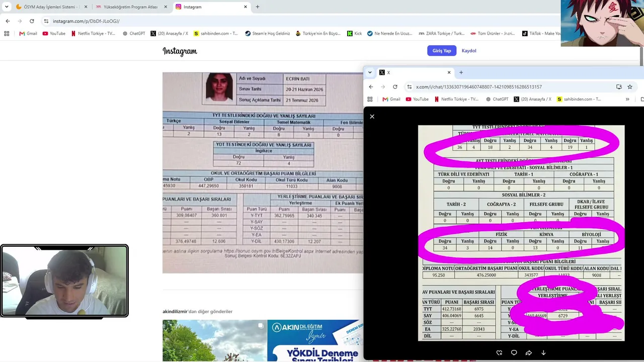Open (20) Anasayfa / X bookmark in the X window
Screen dimensions: 644x362
point(532,99)
